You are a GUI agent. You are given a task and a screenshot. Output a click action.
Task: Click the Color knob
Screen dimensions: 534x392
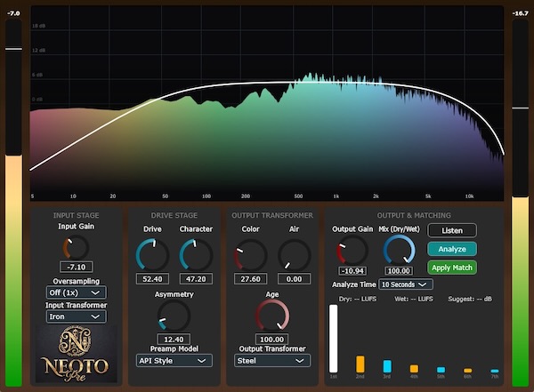click(x=250, y=255)
